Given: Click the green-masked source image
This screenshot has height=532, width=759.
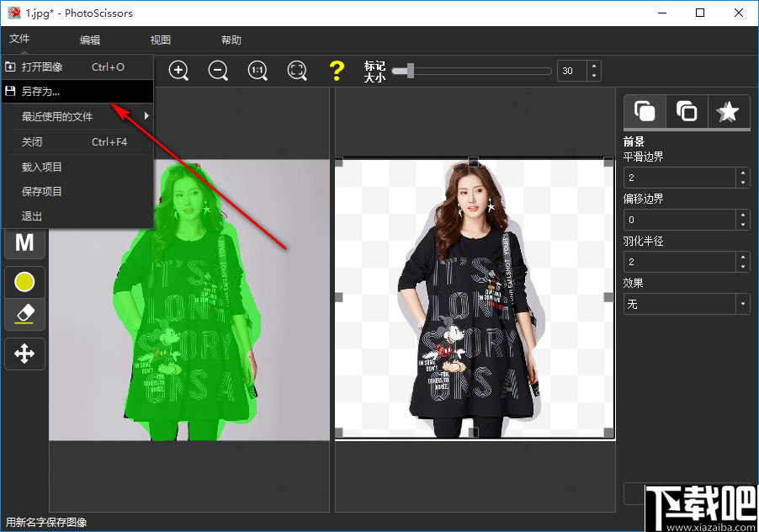Looking at the screenshot, I should (189, 301).
